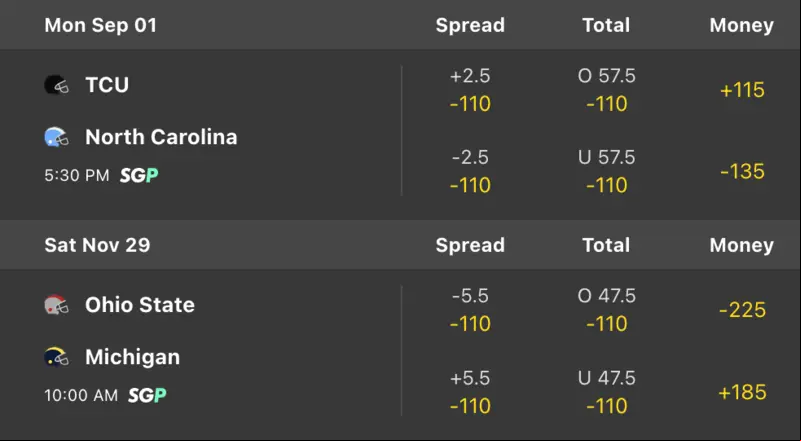The width and height of the screenshot is (801, 441).
Task: Choose Ohio State -225 moneyline
Action: [742, 310]
